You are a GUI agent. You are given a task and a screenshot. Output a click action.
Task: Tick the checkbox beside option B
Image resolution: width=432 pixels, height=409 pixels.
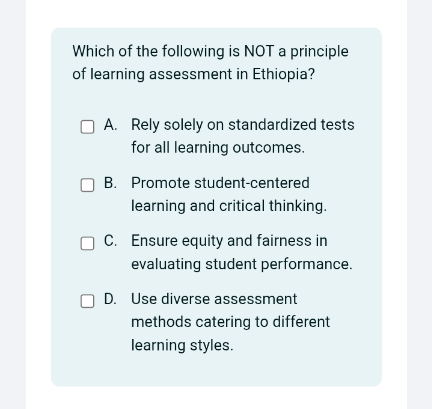click(x=87, y=185)
